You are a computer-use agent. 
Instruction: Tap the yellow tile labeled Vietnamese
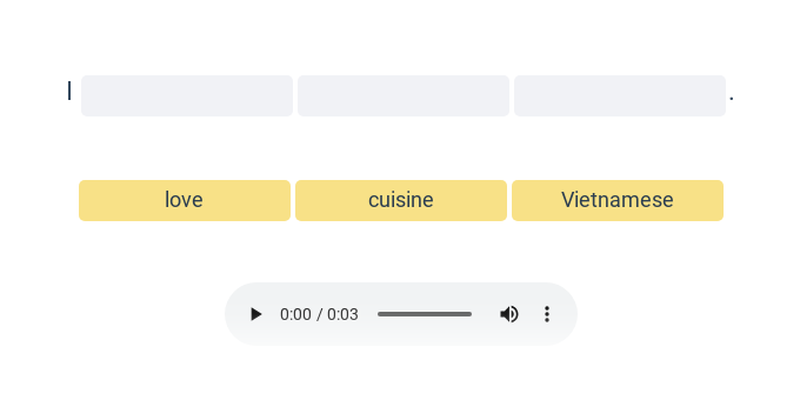point(617,200)
